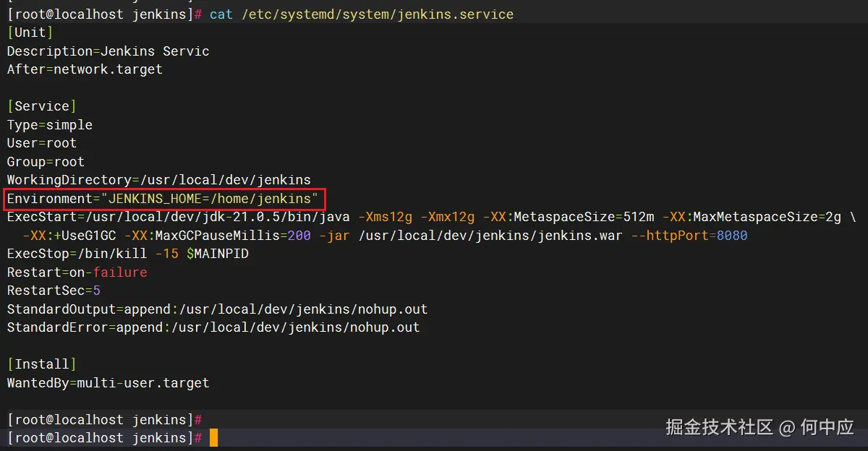Click the --httpPort=8080 argument

(689, 236)
